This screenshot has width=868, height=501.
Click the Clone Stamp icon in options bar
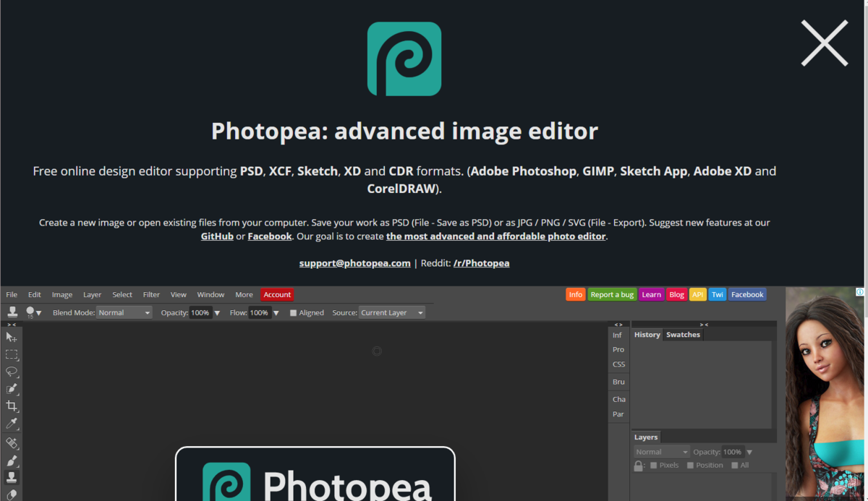(12, 312)
